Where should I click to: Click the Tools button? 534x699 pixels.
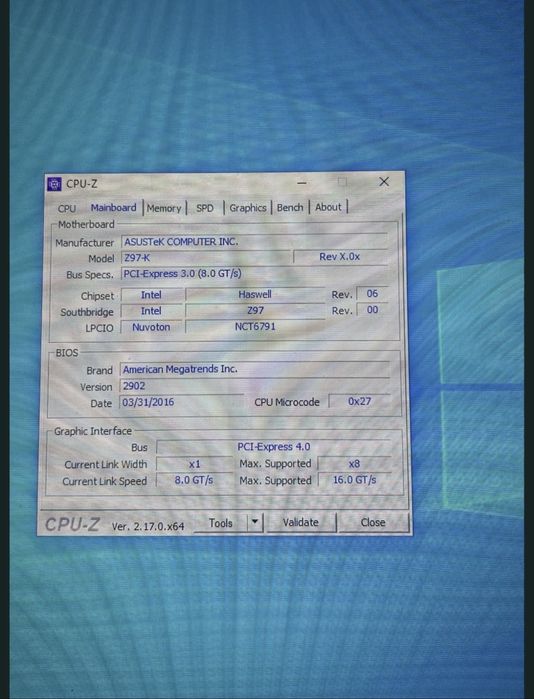pyautogui.click(x=221, y=523)
